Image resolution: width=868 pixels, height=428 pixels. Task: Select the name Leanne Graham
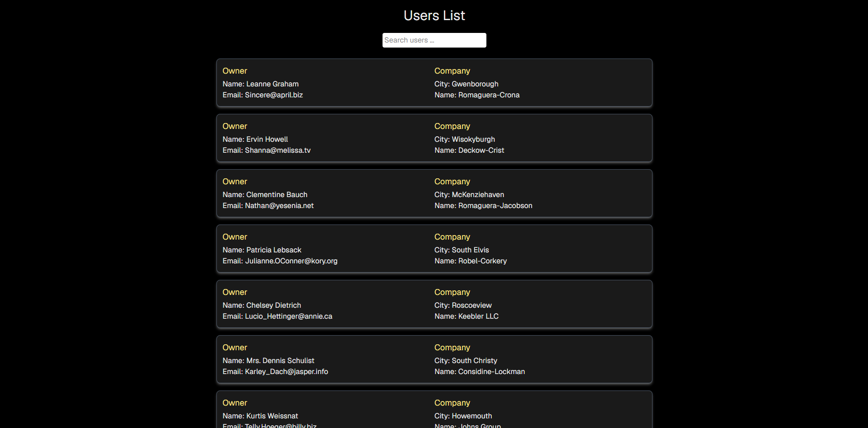272,84
